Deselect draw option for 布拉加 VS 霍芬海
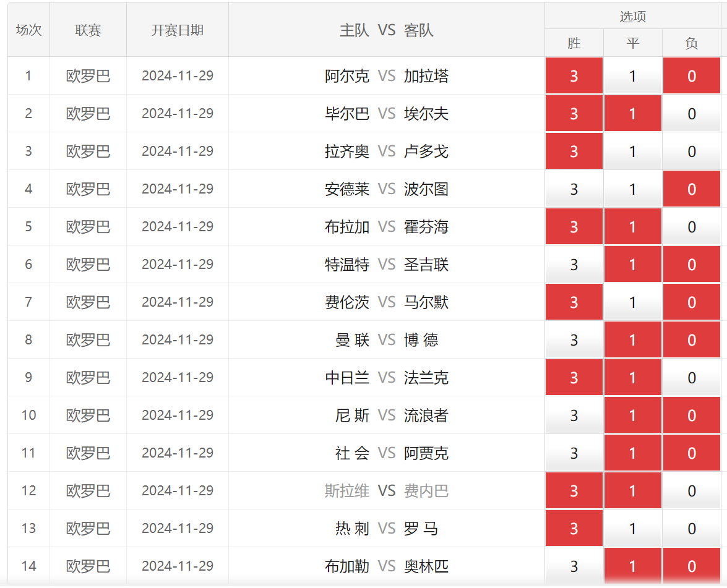The width and height of the screenshot is (727, 588). click(632, 227)
